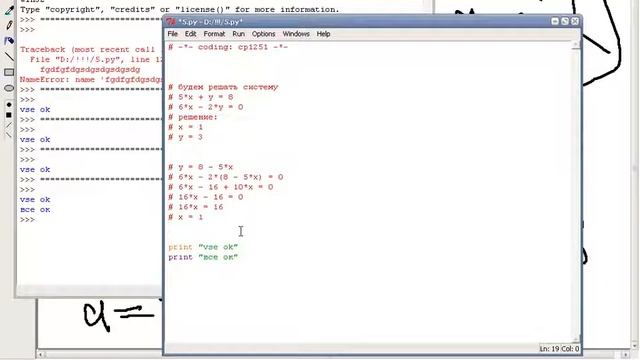Select the ellipse shape tool
This screenshot has width=640, height=360.
pos(9,88)
